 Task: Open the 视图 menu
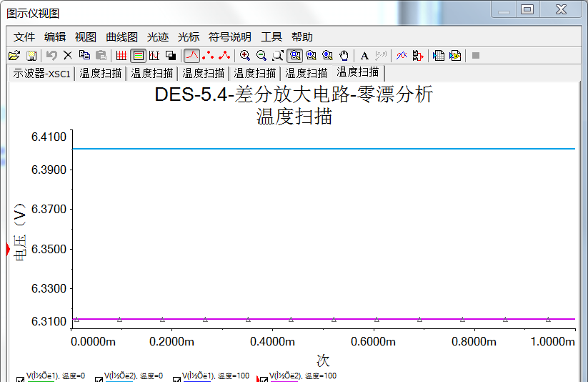[86, 36]
